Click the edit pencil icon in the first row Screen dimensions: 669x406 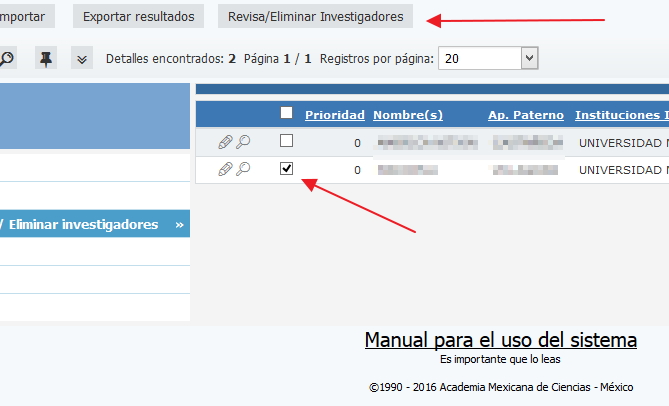click(225, 142)
